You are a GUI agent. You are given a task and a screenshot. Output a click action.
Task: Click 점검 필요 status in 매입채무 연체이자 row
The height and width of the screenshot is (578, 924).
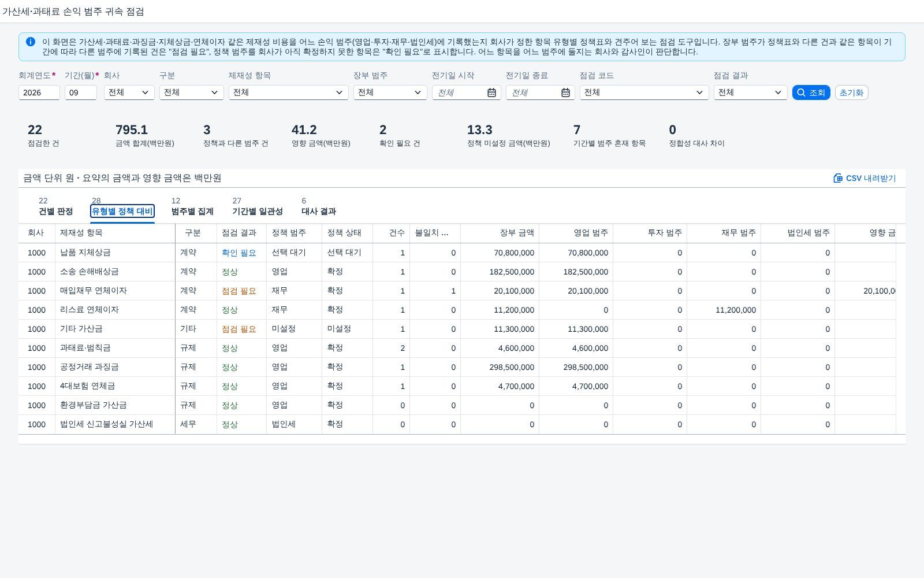[x=239, y=291]
